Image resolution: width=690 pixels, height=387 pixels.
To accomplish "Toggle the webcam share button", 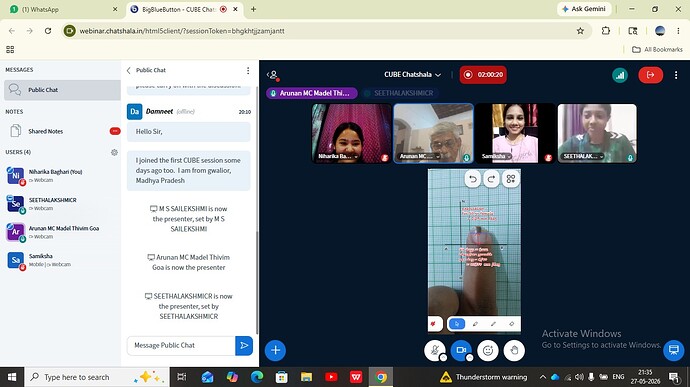I will coord(461,350).
